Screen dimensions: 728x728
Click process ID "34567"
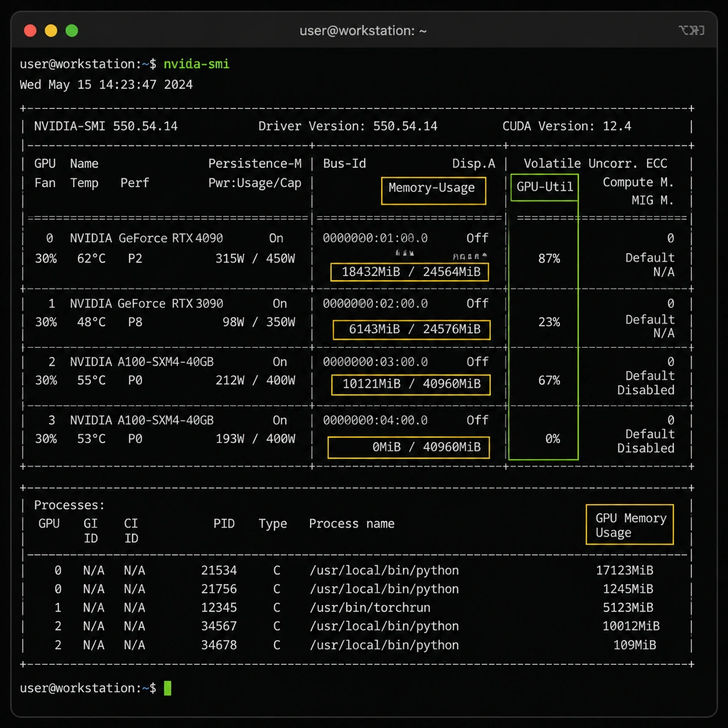tap(219, 626)
